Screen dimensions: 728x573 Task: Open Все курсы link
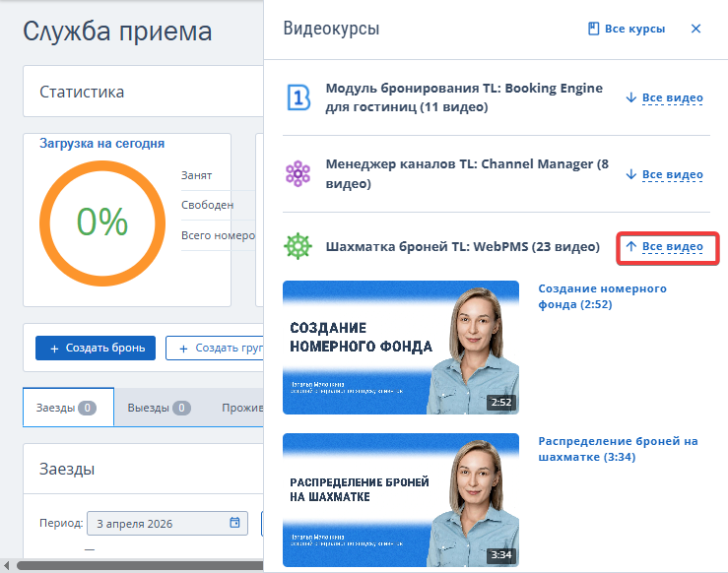pos(627,29)
